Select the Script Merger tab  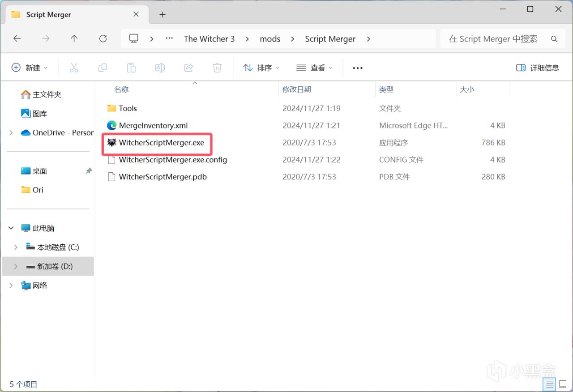[x=76, y=14]
